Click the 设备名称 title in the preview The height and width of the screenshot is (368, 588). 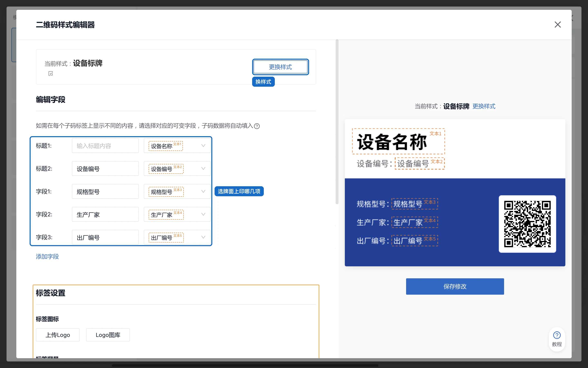(399, 141)
